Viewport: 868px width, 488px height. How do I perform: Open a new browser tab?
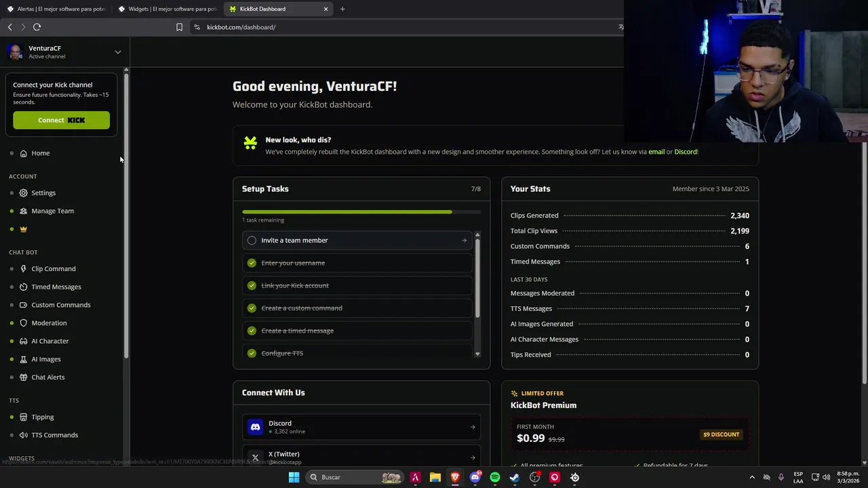click(342, 9)
